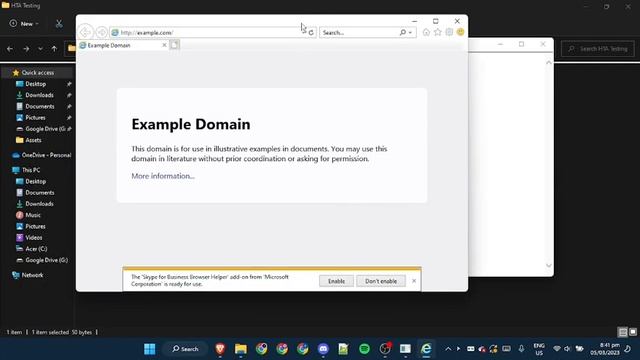Send feedback via smiley icon

click(x=460, y=32)
